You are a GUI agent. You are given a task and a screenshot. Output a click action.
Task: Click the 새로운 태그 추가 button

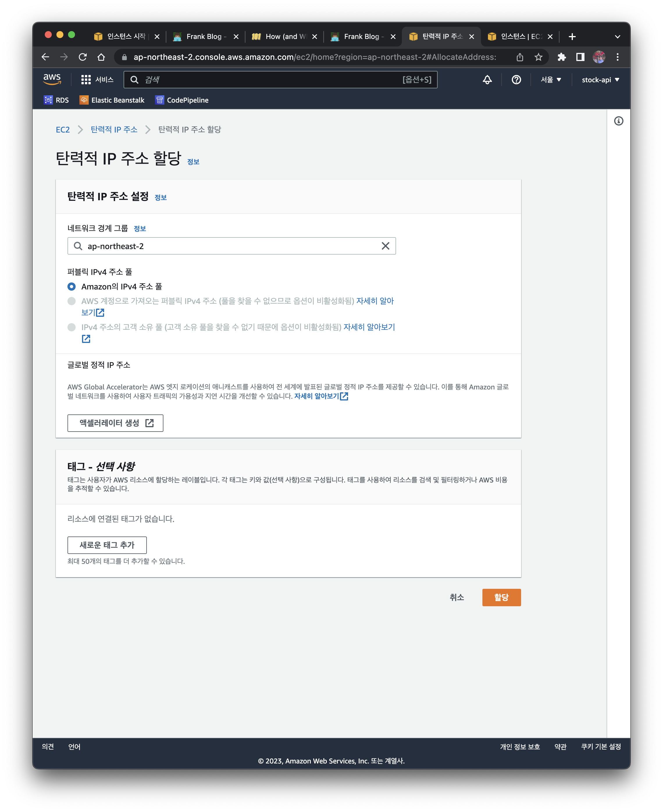pos(107,545)
